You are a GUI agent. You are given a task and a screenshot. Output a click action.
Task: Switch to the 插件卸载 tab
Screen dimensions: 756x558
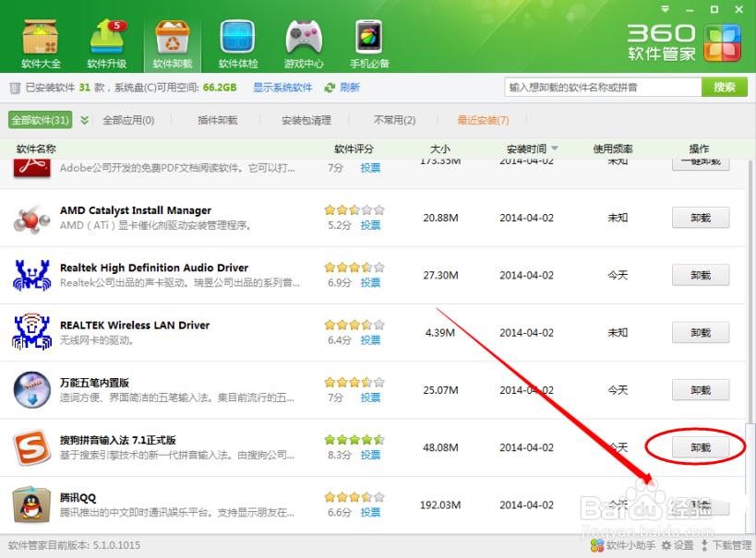pos(218,120)
